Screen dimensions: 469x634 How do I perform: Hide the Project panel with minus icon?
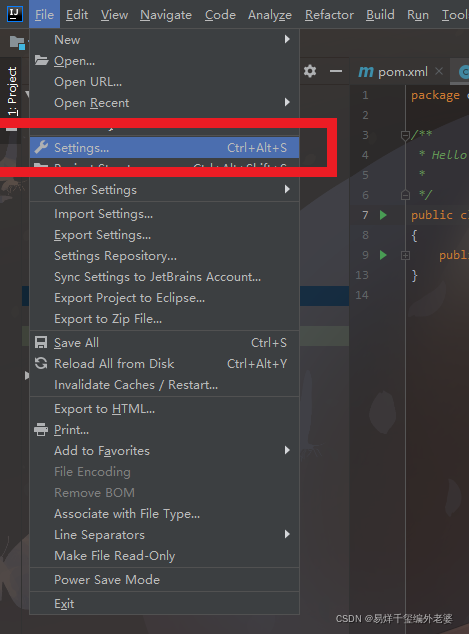pos(336,72)
